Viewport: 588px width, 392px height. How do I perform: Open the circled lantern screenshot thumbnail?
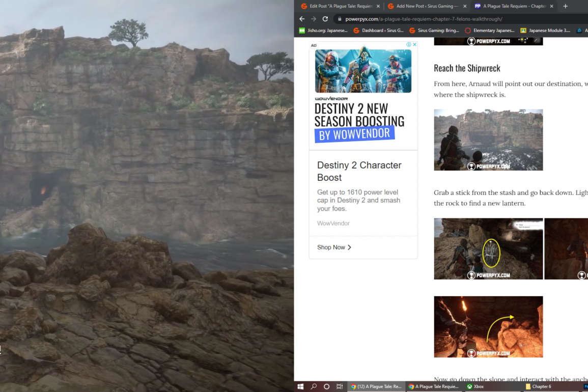click(488, 249)
